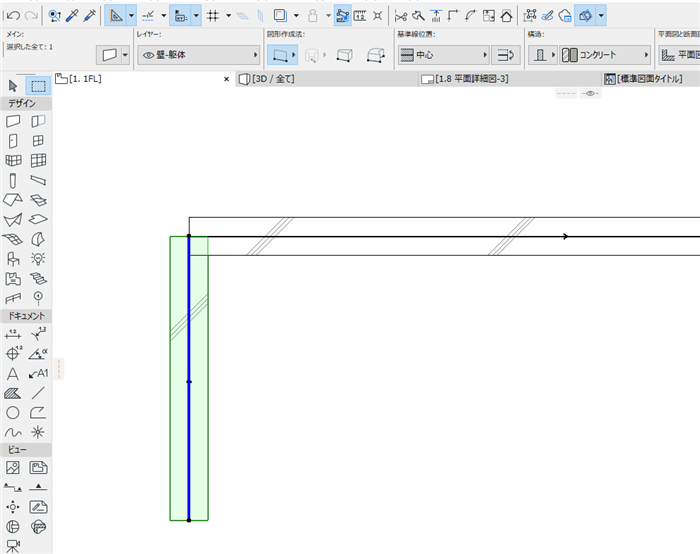Click the Pick Up Parameters eyedropper
Screen dimensions: 700x554
coord(71,16)
